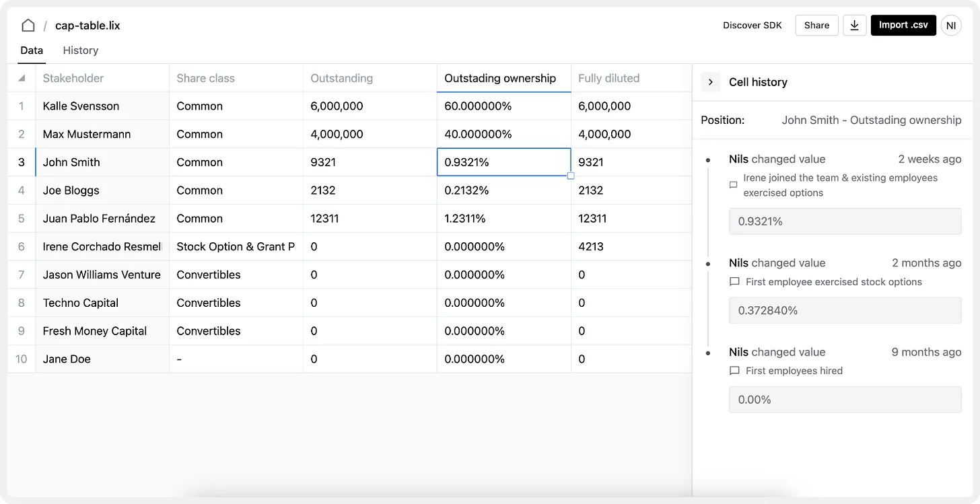Click the 12311 Outstanding cell
980x504 pixels.
370,219
